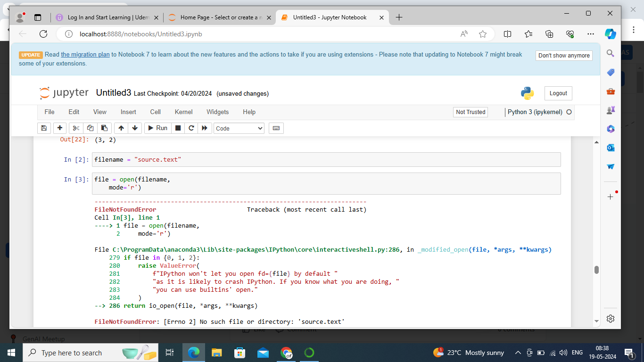Insert a cell below with plus icon

point(59,128)
